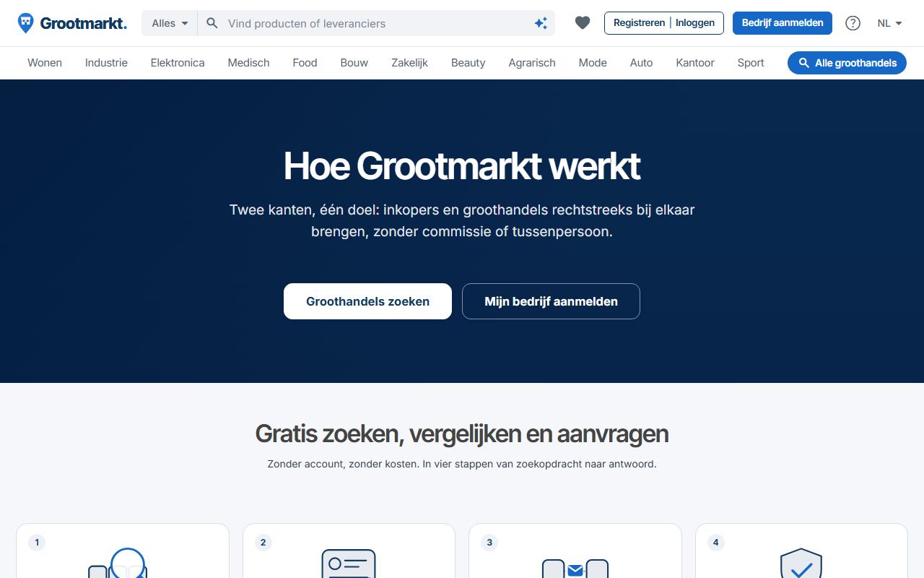Click the Registreren link
This screenshot has height=578, width=924.
[639, 23]
